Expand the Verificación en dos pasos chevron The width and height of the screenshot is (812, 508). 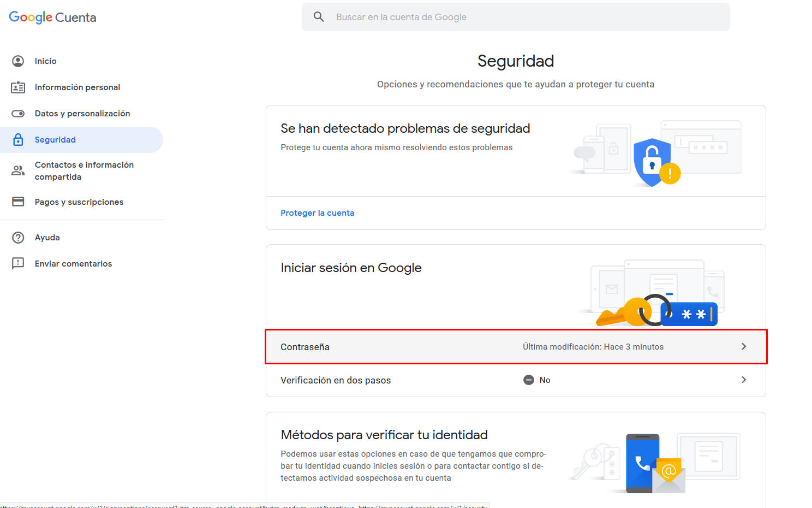point(744,380)
